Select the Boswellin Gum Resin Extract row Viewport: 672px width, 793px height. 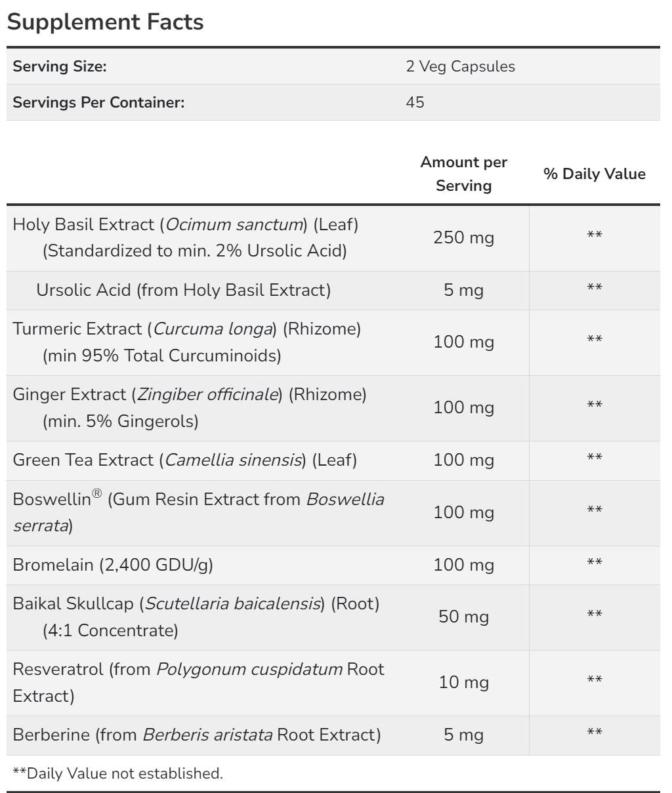pos(198,512)
